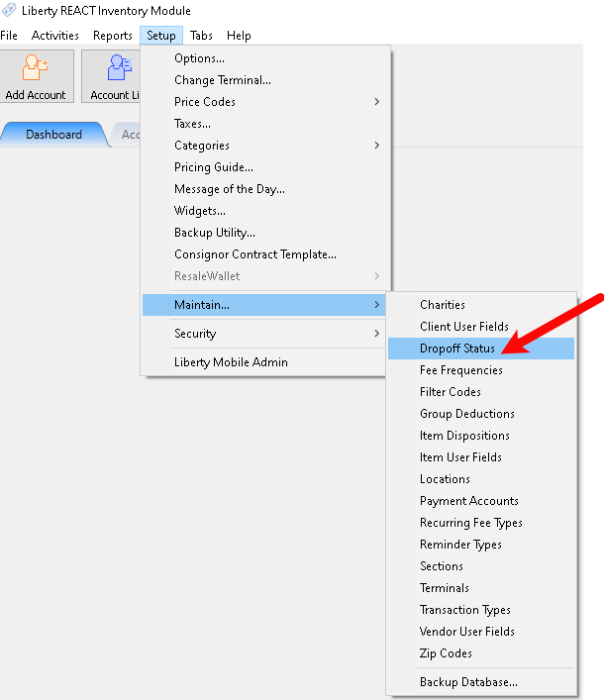The height and width of the screenshot is (700, 604).
Task: Switch to the Dashboard tab
Action: click(54, 135)
